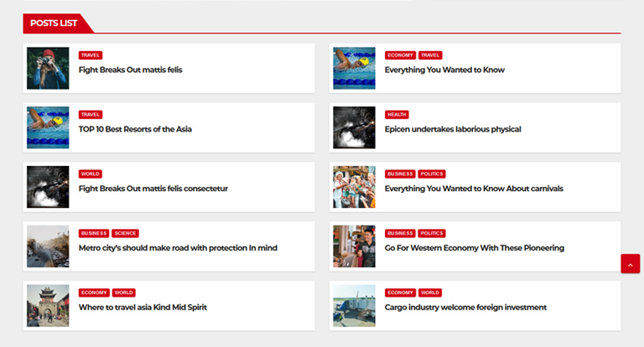
Task: Open 'Fight Breaks Out mattis felis consectetur'
Action: pos(153,189)
